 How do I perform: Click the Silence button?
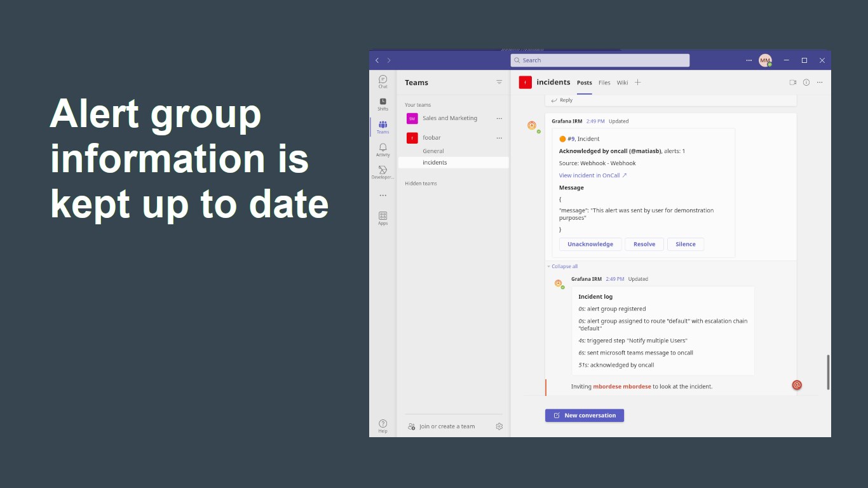[686, 244]
